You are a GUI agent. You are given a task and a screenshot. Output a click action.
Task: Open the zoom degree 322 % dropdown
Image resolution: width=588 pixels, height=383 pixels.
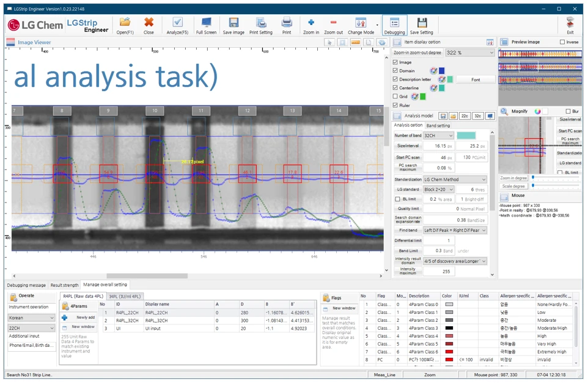click(x=470, y=53)
